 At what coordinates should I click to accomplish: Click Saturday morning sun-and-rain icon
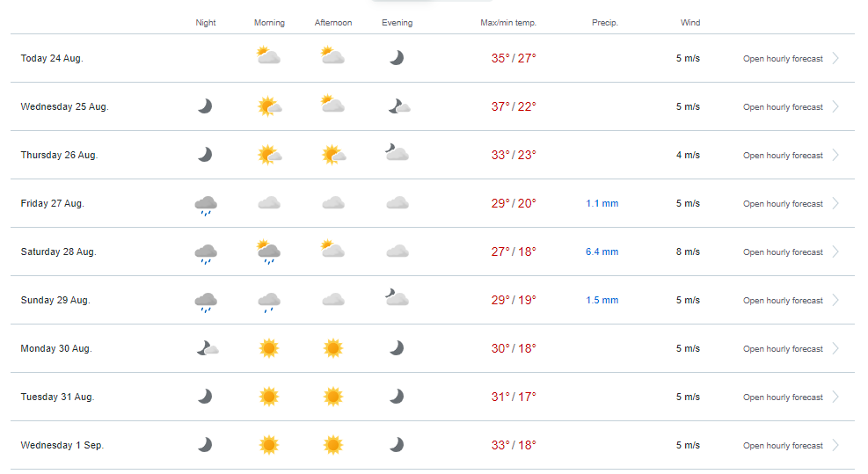click(269, 252)
